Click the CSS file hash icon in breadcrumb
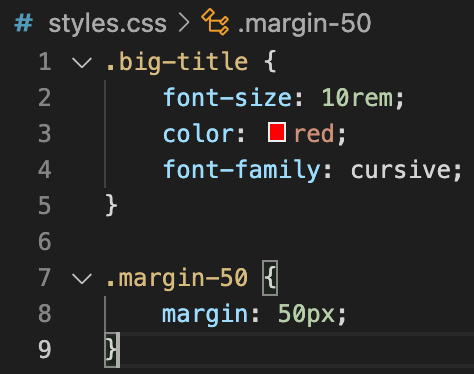This screenshot has height=374, width=474. point(23,24)
